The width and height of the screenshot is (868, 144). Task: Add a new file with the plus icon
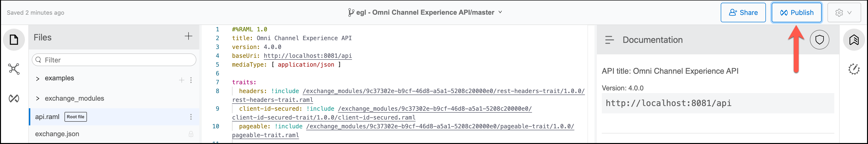pos(188,36)
